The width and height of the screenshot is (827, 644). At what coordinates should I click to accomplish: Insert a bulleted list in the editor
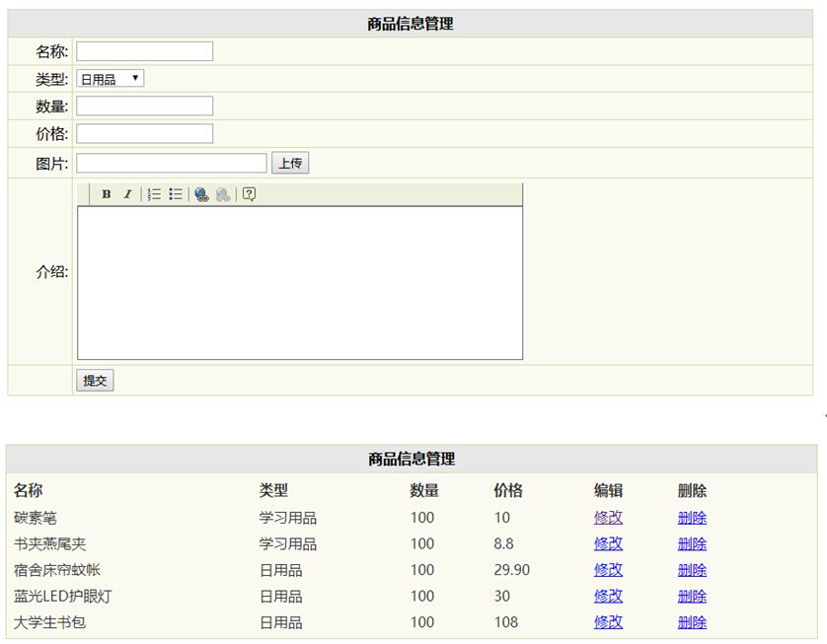(x=176, y=194)
